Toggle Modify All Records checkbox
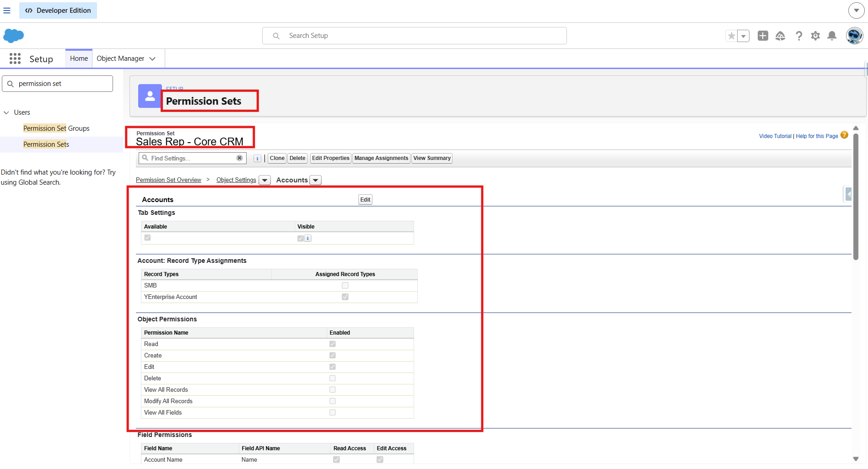The width and height of the screenshot is (868, 469). [x=333, y=401]
